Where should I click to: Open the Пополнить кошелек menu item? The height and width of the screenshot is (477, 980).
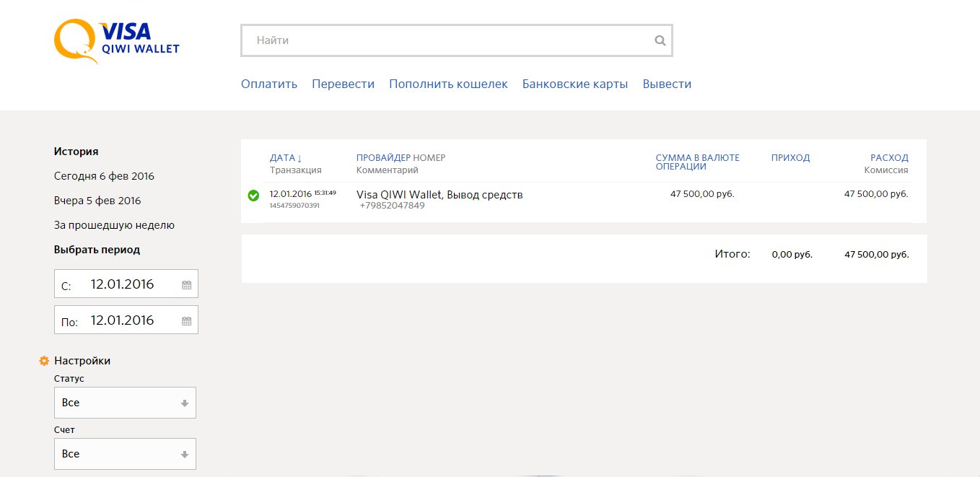coord(448,84)
